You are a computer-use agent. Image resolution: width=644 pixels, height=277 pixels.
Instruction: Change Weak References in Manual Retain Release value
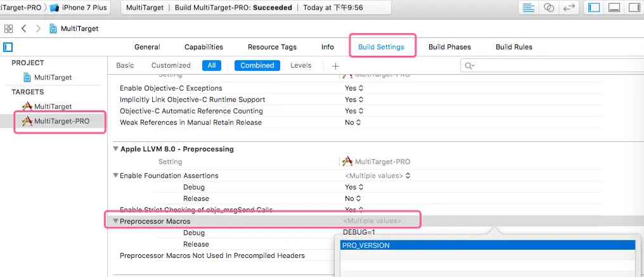click(353, 122)
